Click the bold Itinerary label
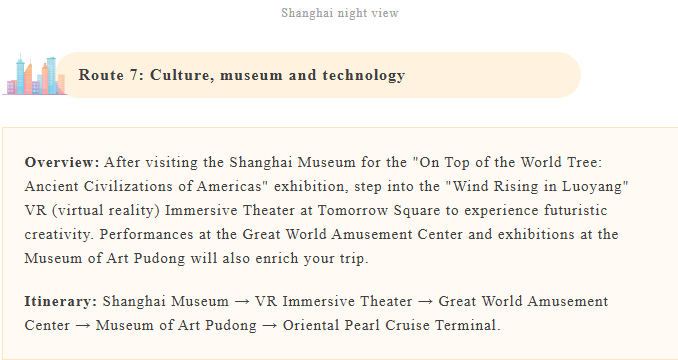 [61, 301]
